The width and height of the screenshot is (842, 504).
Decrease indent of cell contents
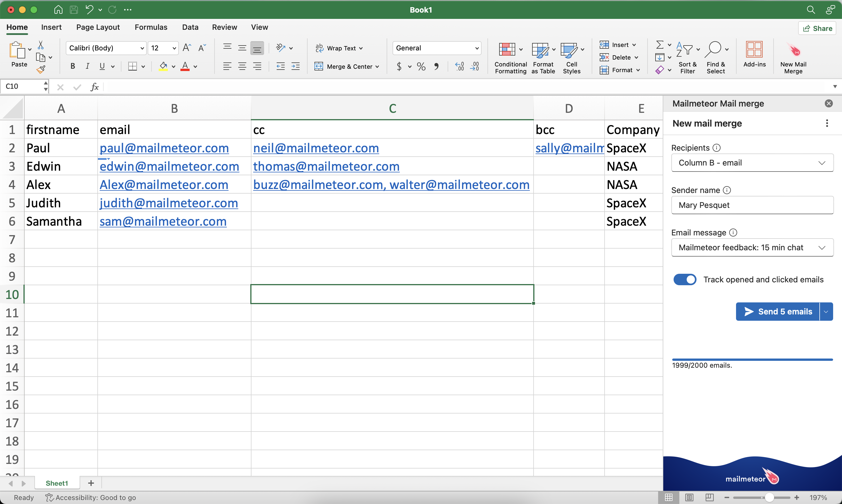281,66
